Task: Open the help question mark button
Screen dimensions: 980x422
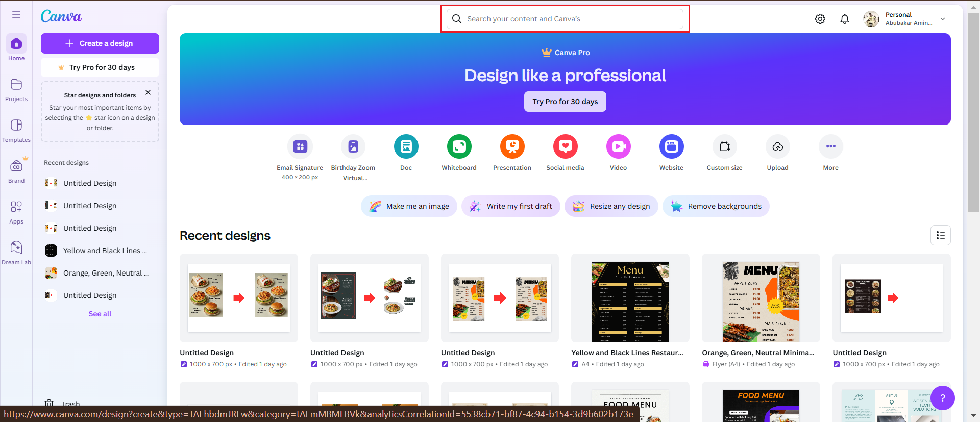Action: [x=943, y=398]
